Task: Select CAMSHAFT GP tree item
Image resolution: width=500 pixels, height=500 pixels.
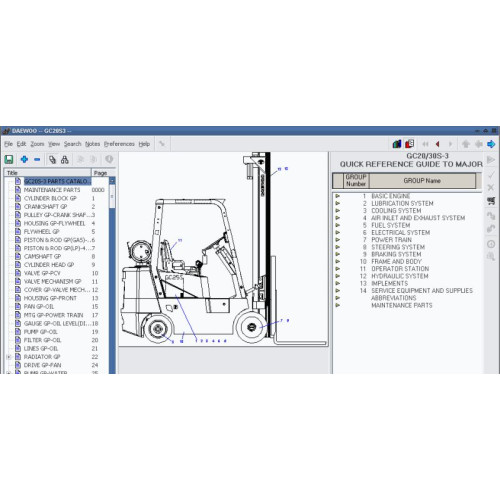Action: [x=42, y=256]
